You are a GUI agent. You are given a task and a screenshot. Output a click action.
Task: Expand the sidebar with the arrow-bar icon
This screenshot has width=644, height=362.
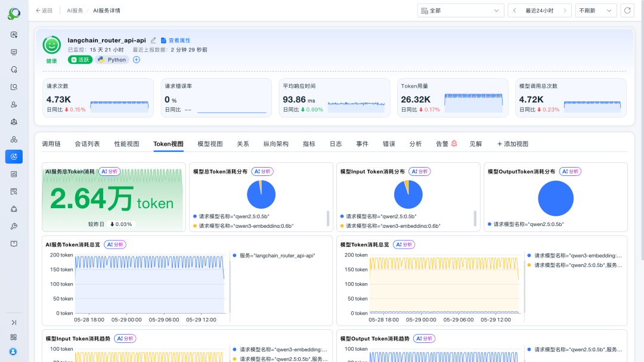coord(14,323)
